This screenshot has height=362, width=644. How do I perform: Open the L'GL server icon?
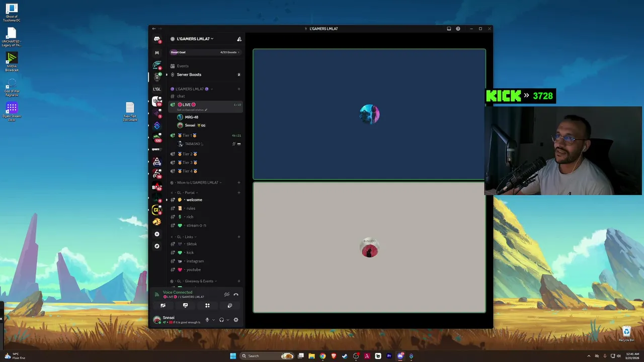[x=157, y=89]
